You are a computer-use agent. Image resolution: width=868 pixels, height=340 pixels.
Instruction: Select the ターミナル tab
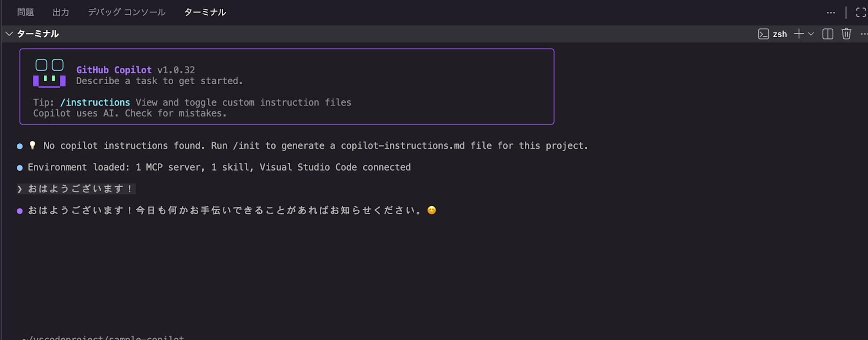[x=205, y=12]
